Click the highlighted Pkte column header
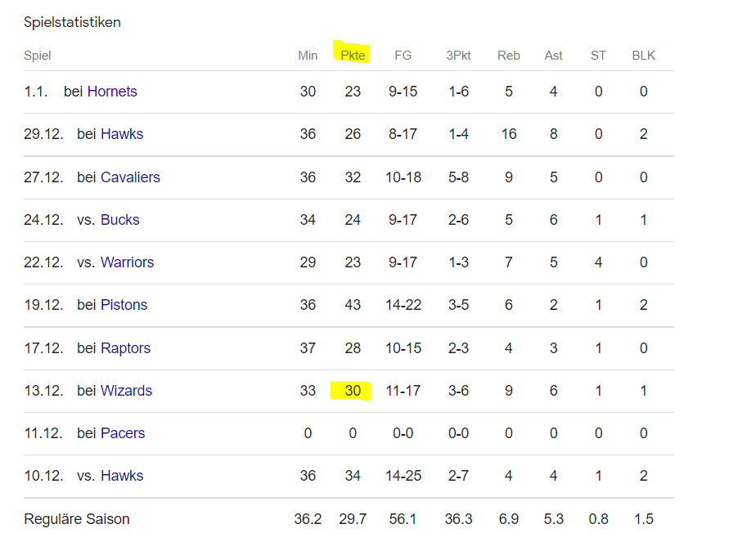 [x=353, y=56]
